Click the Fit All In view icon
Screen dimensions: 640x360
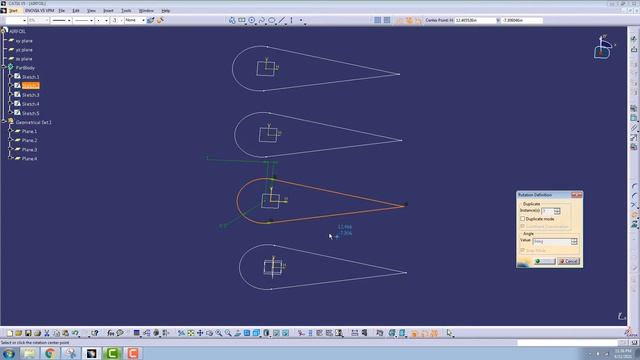pyautogui.click(x=191, y=333)
